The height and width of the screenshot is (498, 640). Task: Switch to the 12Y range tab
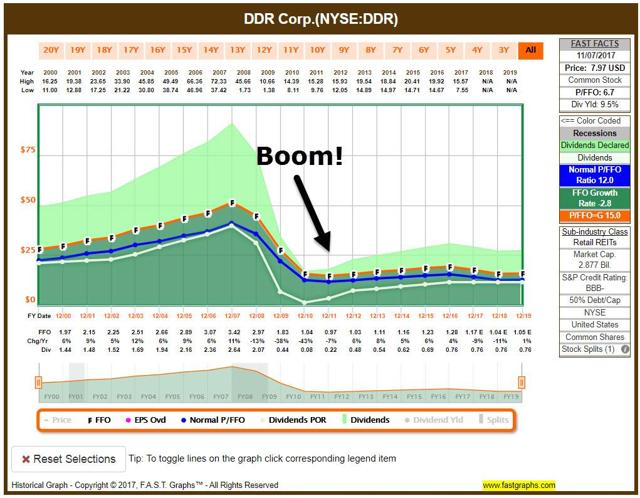coord(264,50)
